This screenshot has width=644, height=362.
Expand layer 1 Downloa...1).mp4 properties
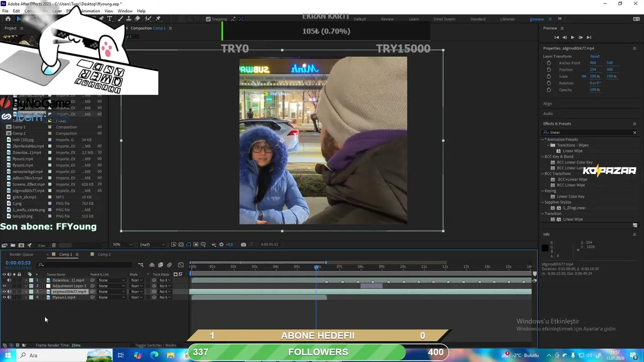pyautogui.click(x=26, y=280)
